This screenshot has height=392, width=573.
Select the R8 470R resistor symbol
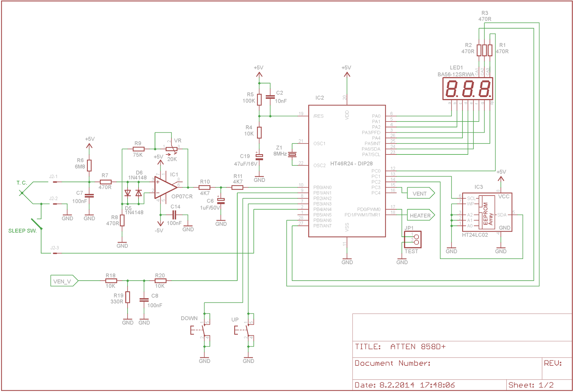(x=122, y=220)
